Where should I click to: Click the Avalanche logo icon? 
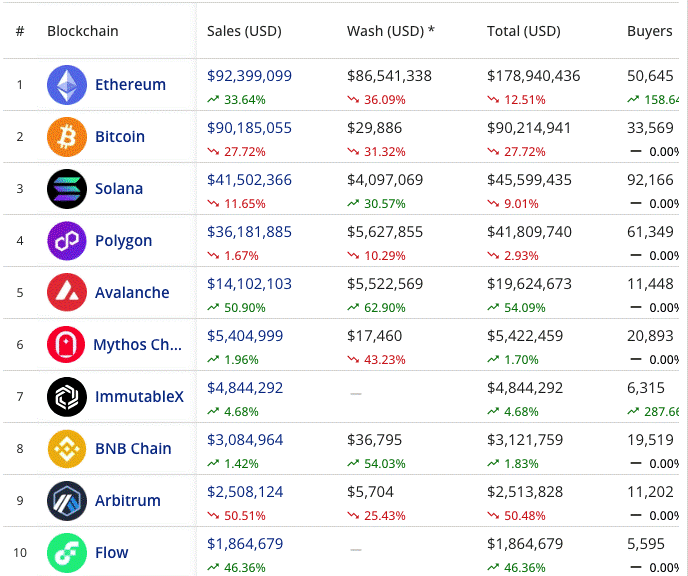(x=67, y=293)
